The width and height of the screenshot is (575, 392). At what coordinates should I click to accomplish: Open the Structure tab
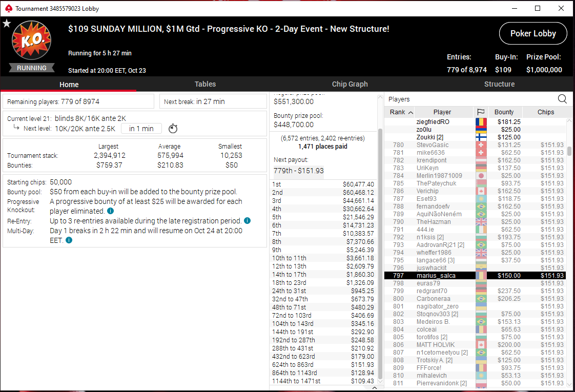click(x=500, y=84)
